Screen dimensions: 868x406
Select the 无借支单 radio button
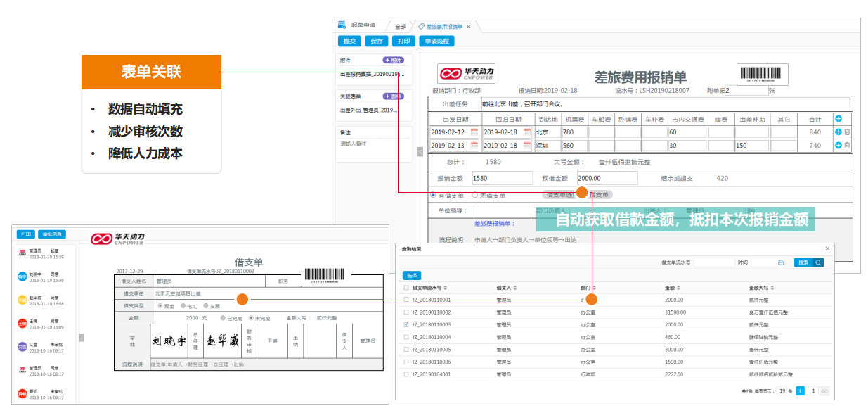coord(475,195)
